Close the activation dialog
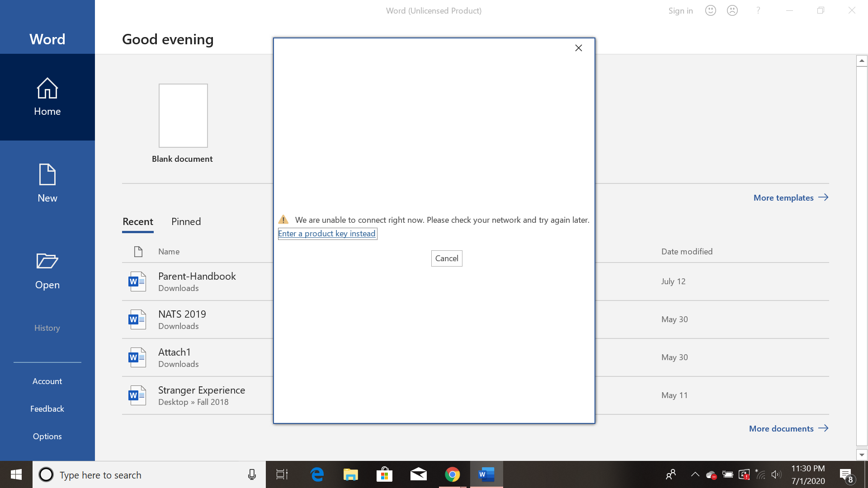This screenshot has height=488, width=868. [578, 48]
